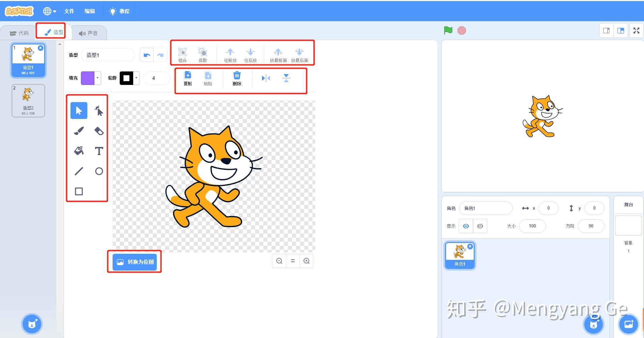Image resolution: width=644 pixels, height=338 pixels.
Task: Show the sprite with eye button
Action: click(466, 226)
